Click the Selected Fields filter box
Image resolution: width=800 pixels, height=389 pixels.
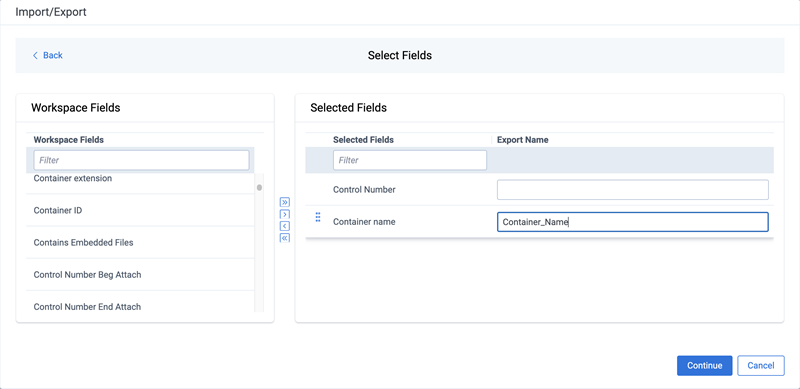pos(410,160)
